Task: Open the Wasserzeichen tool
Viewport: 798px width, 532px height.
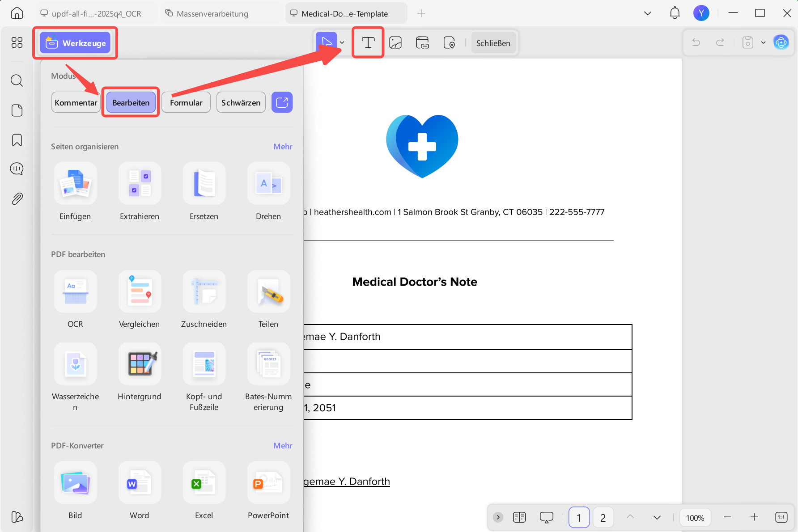Action: [75, 377]
